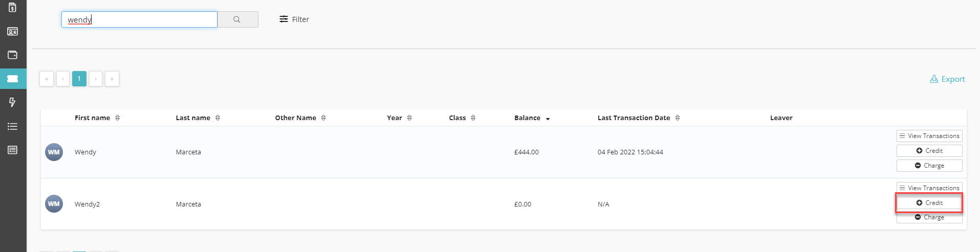Open the invoice dollar sidebar icon
The width and height of the screenshot is (980, 252).
[x=13, y=8]
